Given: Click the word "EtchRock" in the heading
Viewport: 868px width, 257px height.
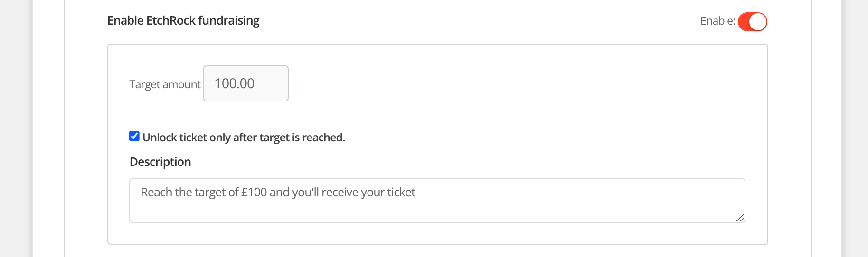Looking at the screenshot, I should tap(171, 21).
